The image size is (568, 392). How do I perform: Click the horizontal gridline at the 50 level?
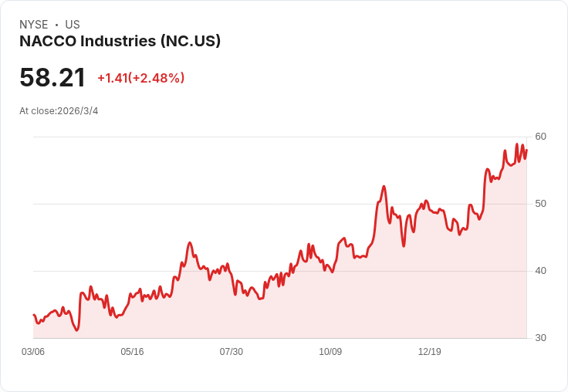pos(232,204)
